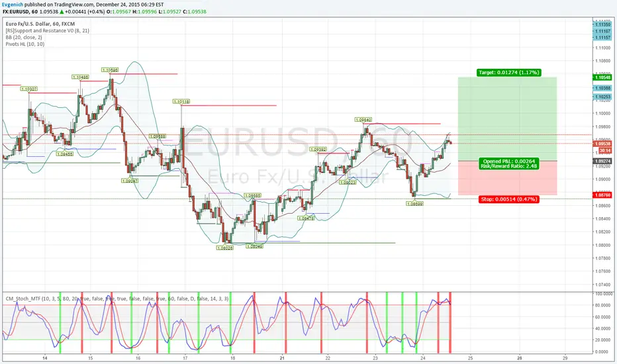Click the red Stop: 0.00514 (0.47%) label
Image resolution: width=617 pixels, height=364 pixels.
point(509,199)
